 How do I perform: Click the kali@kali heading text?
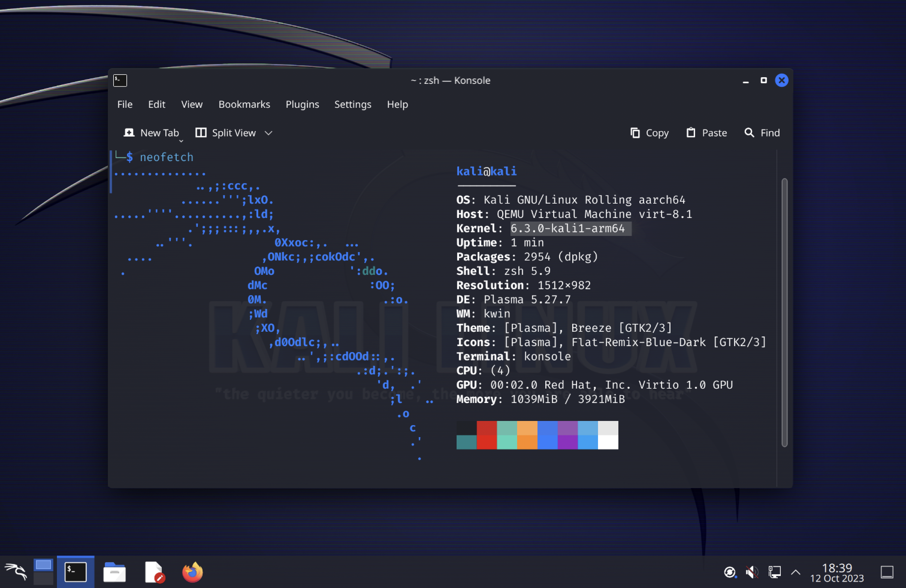pyautogui.click(x=487, y=171)
